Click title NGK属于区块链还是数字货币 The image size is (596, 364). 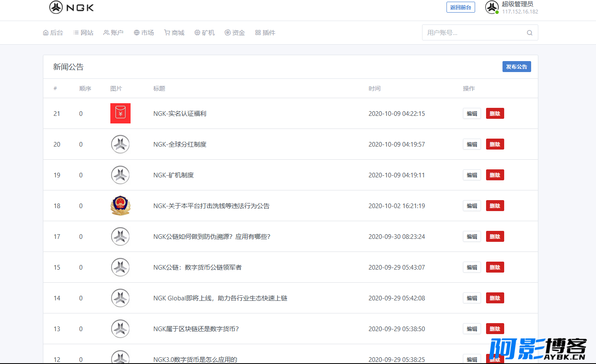[x=196, y=329]
